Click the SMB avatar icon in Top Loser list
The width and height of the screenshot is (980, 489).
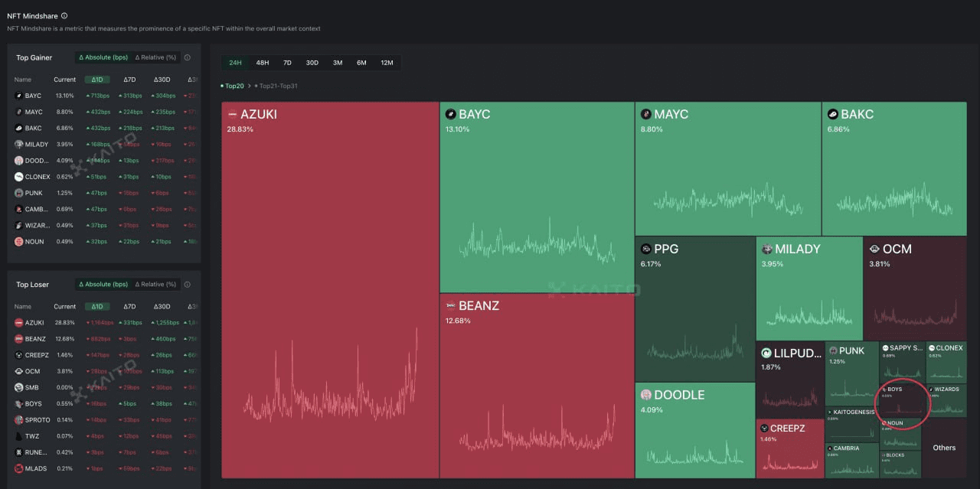click(x=18, y=387)
